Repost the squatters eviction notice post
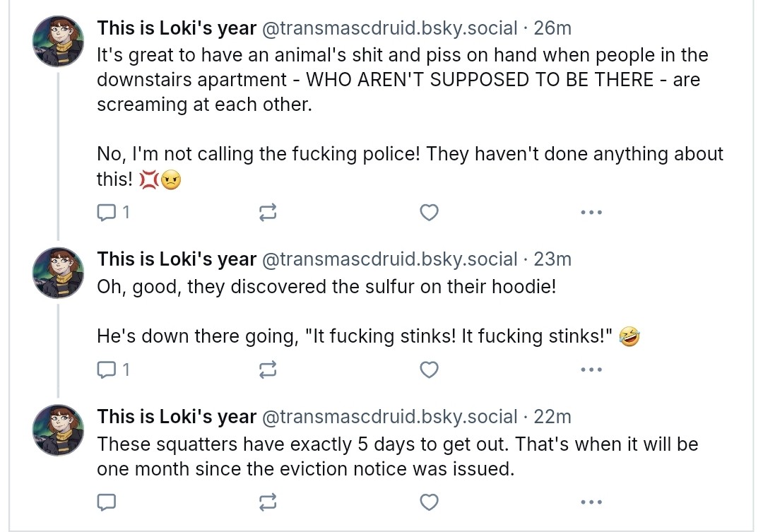763x532 pixels. (268, 502)
